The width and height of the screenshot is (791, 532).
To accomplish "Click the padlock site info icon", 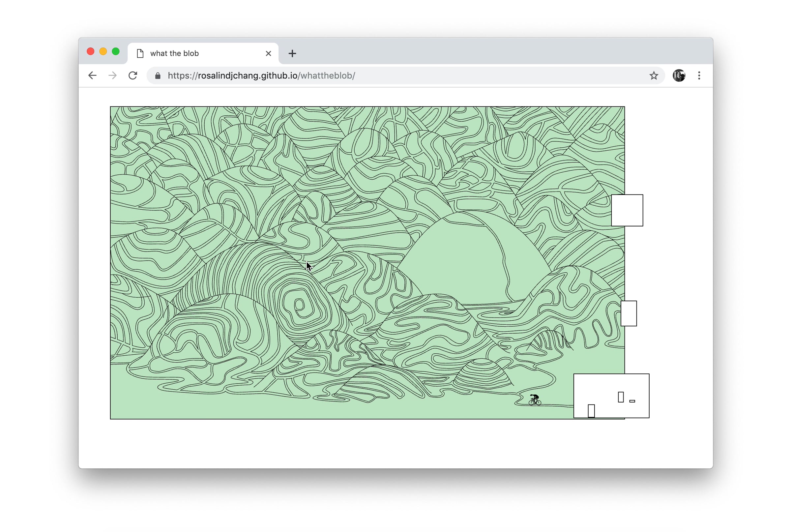I will (158, 76).
